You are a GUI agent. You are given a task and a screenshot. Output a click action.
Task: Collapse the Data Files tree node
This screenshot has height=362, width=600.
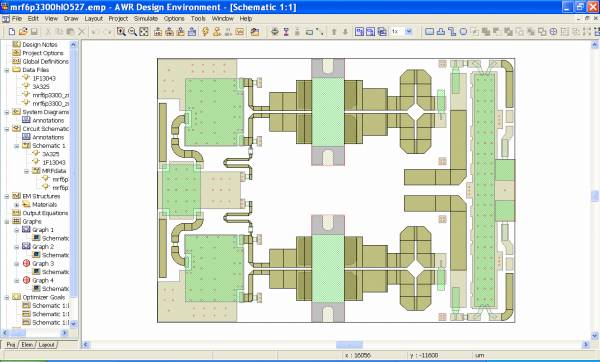[x=7, y=70]
